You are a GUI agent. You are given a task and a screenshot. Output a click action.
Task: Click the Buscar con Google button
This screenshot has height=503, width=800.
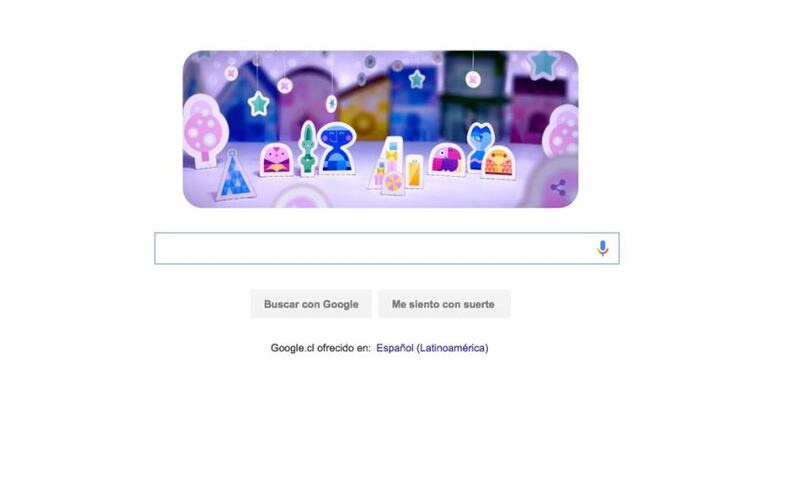click(311, 304)
